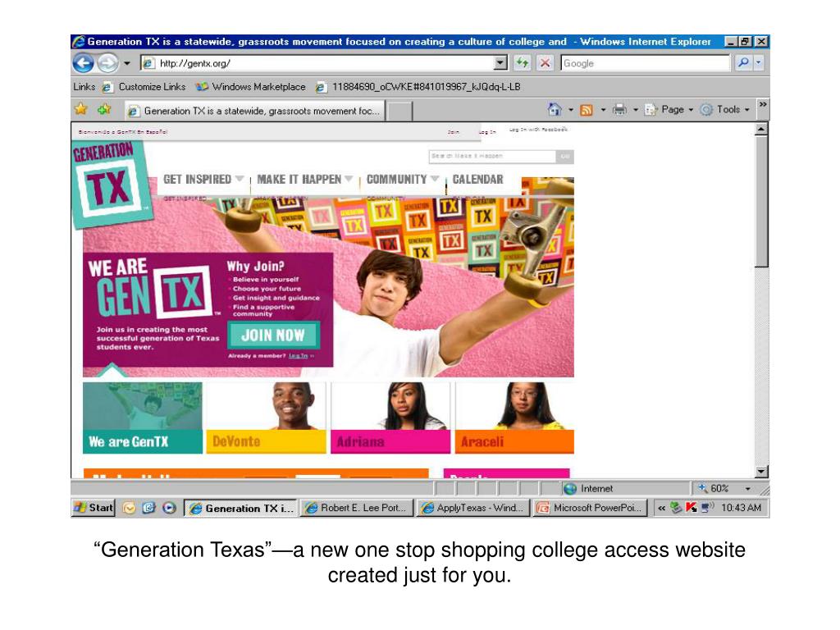Click the Outlook quick launch icon
The image size is (840, 630).
tap(129, 508)
